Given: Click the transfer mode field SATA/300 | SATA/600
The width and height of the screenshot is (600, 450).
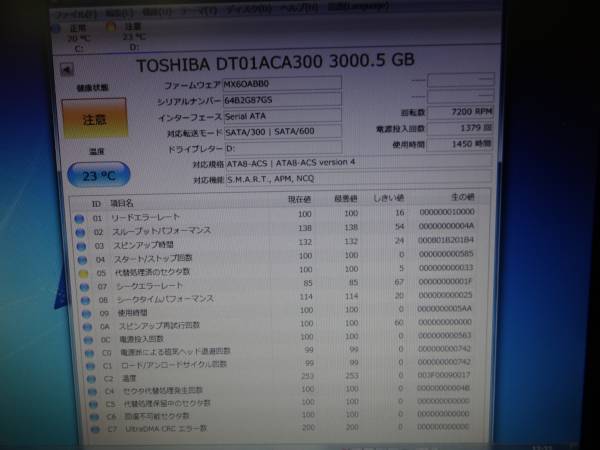Looking at the screenshot, I should (x=283, y=131).
